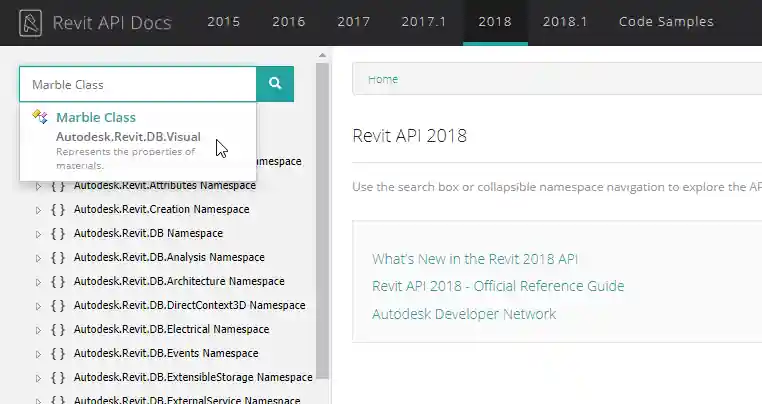Expand Autodesk.Revit.DB.ExtensibleStorage Namespace arrow
The image size is (762, 404).
tap(39, 378)
